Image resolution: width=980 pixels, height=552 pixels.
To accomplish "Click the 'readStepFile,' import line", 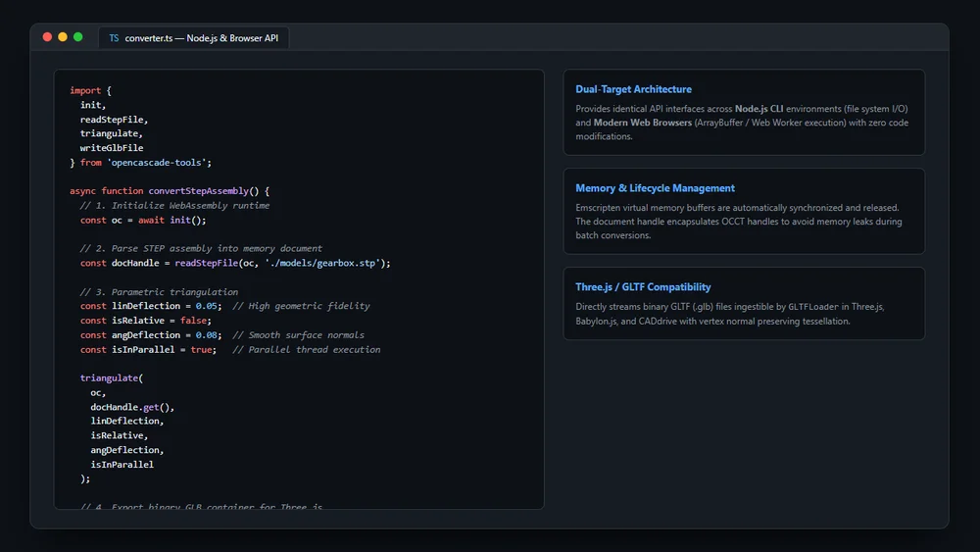I will coord(114,120).
